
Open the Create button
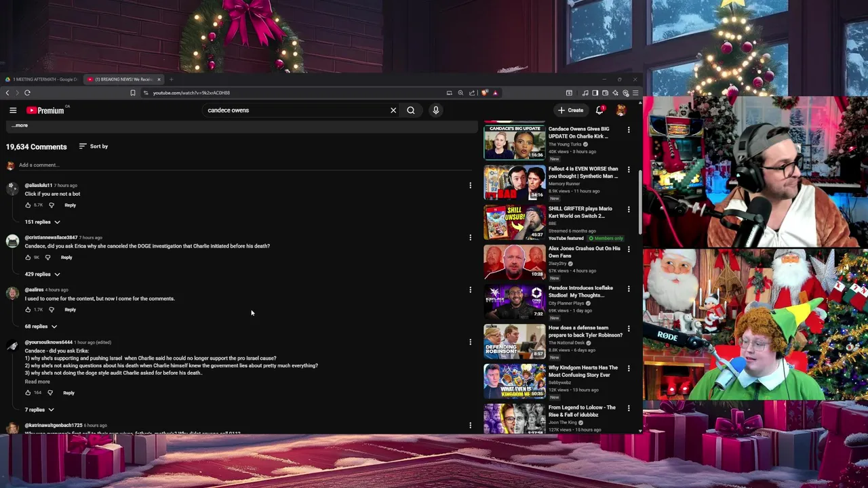(570, 110)
